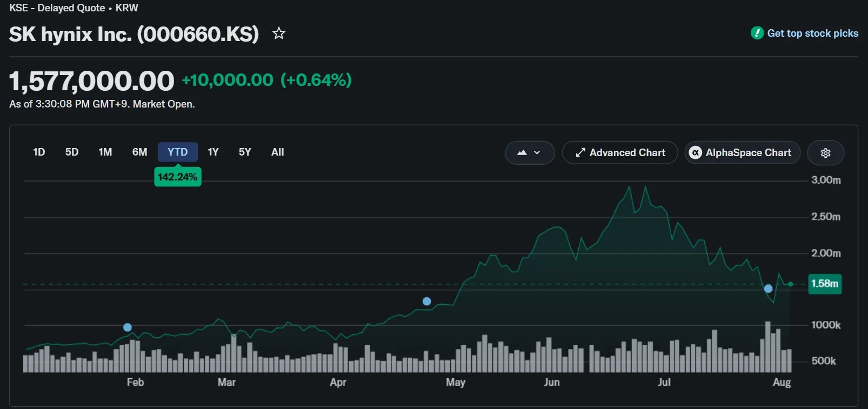Show the 5Y chart range

coord(245,152)
